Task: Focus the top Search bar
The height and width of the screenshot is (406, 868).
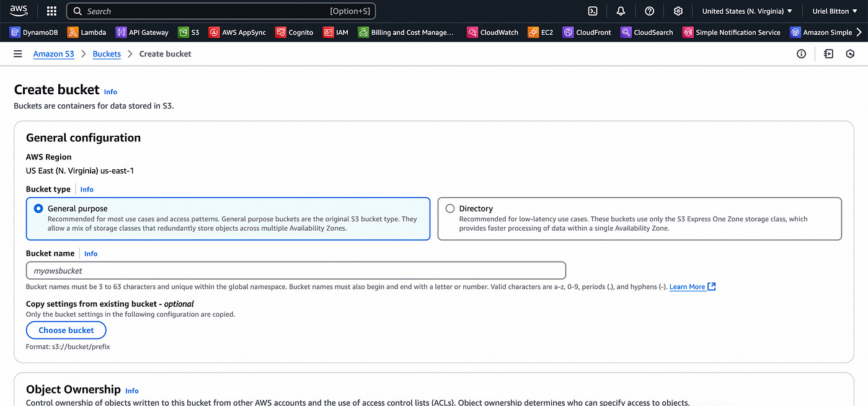Action: (x=221, y=11)
